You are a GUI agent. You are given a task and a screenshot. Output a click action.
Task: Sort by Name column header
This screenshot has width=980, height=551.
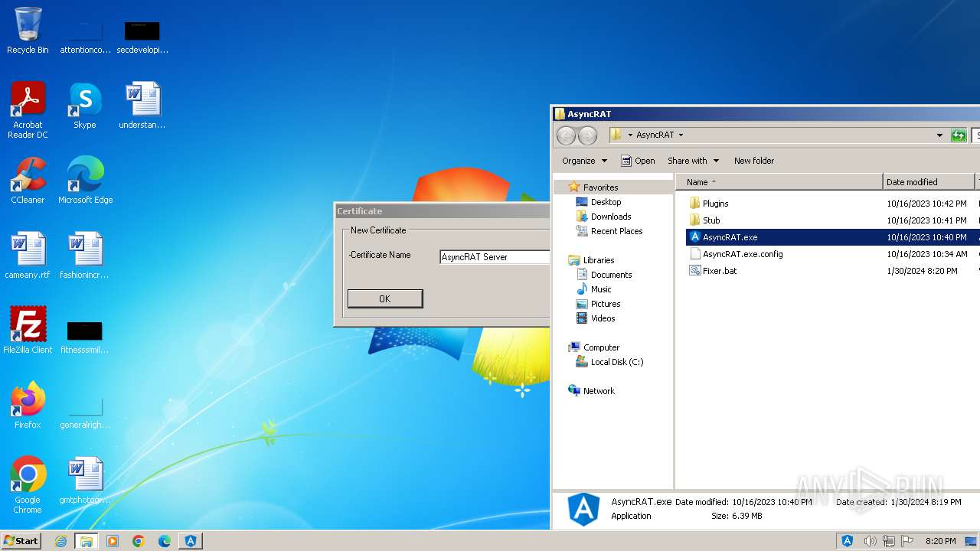tap(779, 182)
